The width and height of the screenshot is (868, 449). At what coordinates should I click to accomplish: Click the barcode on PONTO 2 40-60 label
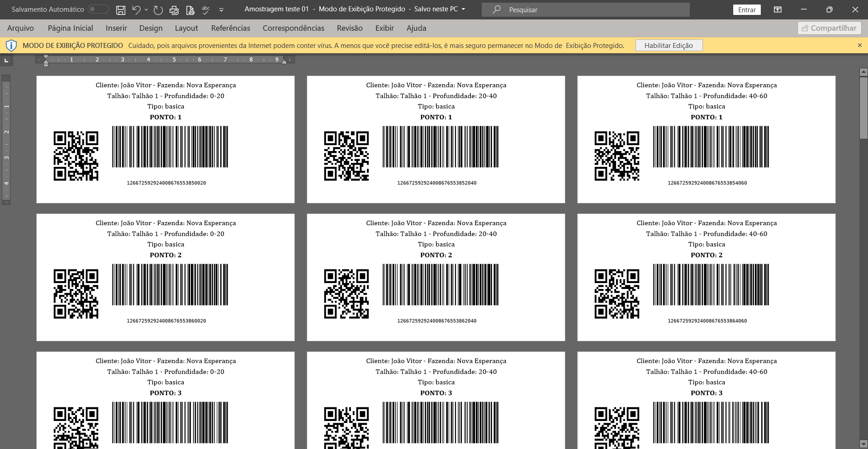[x=711, y=285]
